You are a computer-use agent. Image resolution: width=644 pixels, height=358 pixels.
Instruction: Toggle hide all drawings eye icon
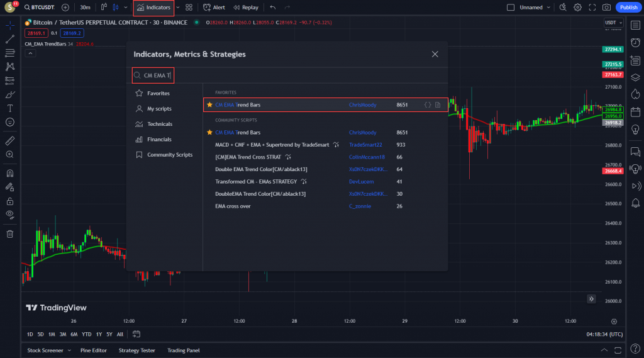pyautogui.click(x=10, y=215)
